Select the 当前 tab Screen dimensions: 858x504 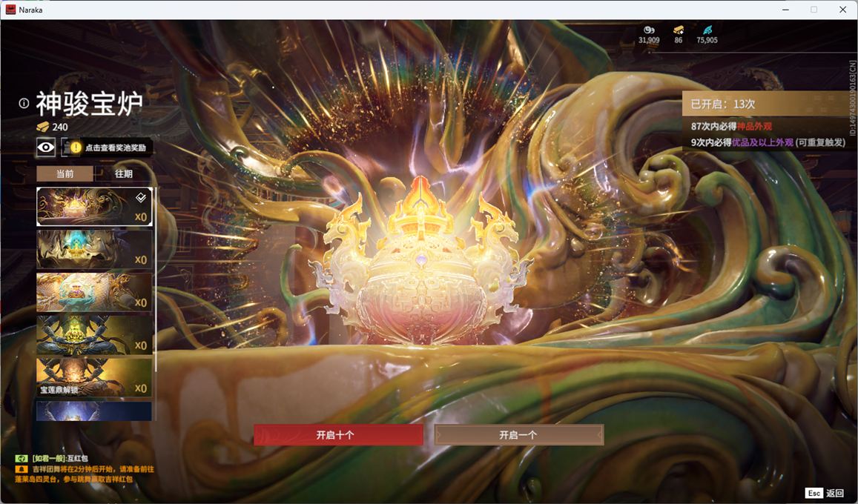click(x=65, y=173)
